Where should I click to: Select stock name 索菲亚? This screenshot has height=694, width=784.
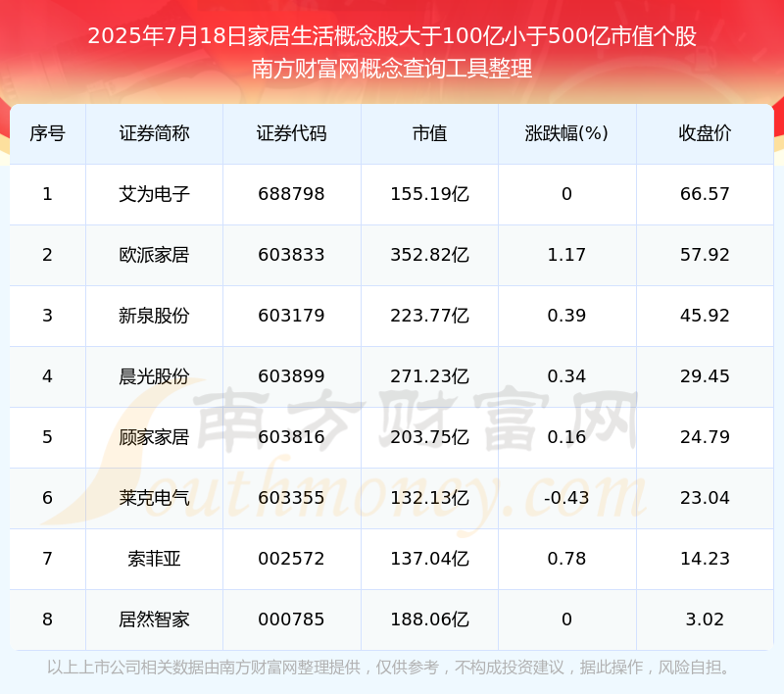(x=154, y=559)
